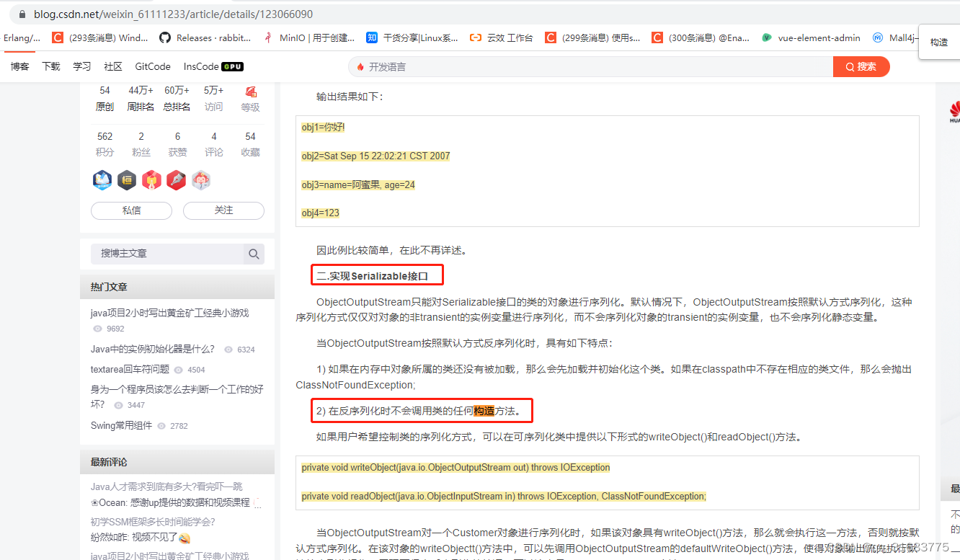The image size is (960, 560).
Task: Select the 云效 工作台 bookmark icon
Action: (475, 37)
